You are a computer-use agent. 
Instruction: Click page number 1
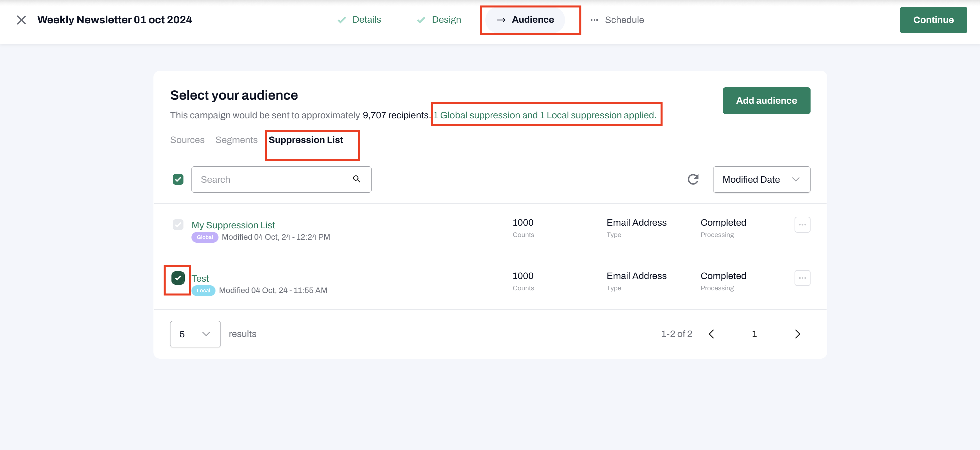tap(755, 334)
